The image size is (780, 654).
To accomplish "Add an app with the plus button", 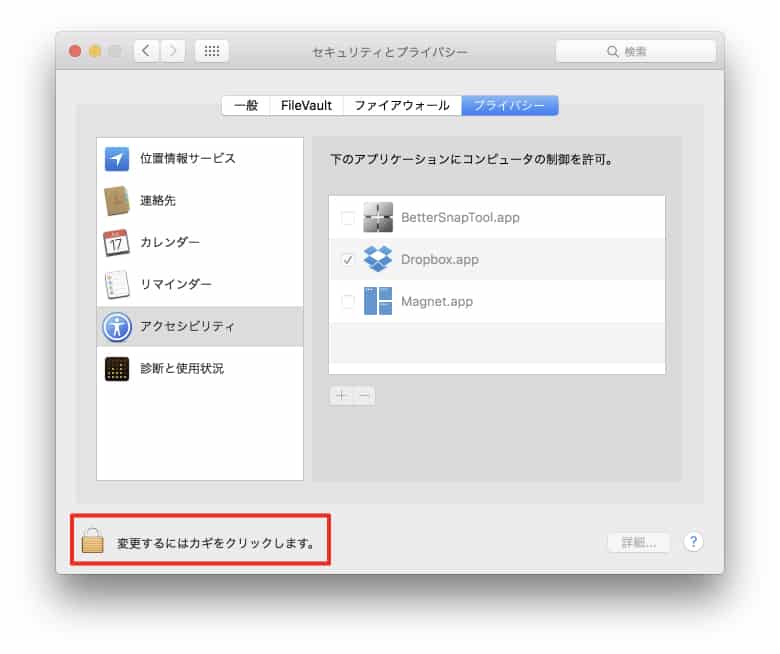I will click(341, 395).
